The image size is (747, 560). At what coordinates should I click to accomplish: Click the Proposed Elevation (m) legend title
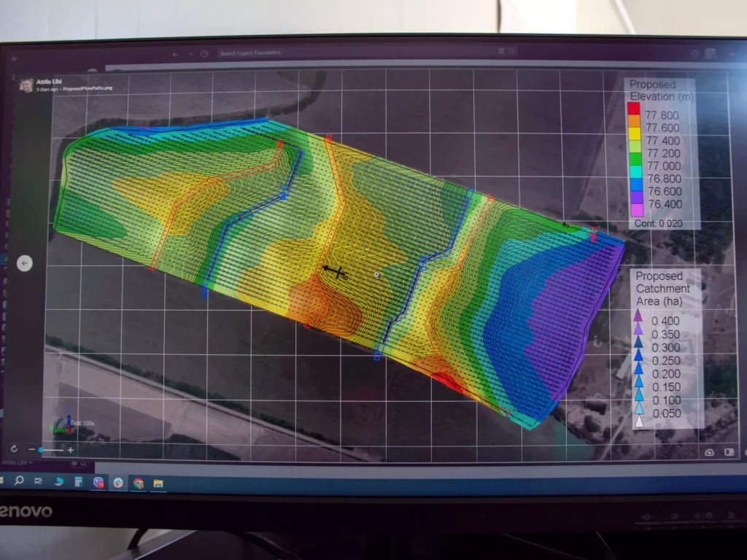coord(661,90)
